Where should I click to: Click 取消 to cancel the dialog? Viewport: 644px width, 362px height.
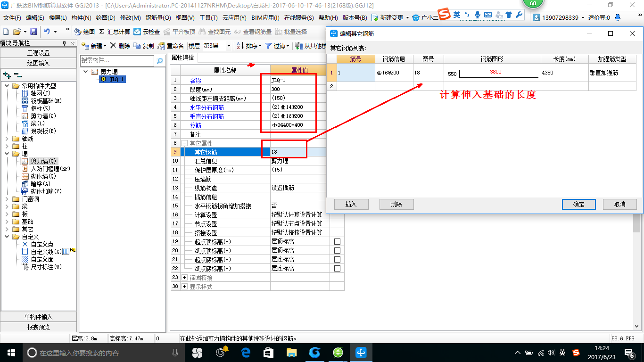click(619, 204)
